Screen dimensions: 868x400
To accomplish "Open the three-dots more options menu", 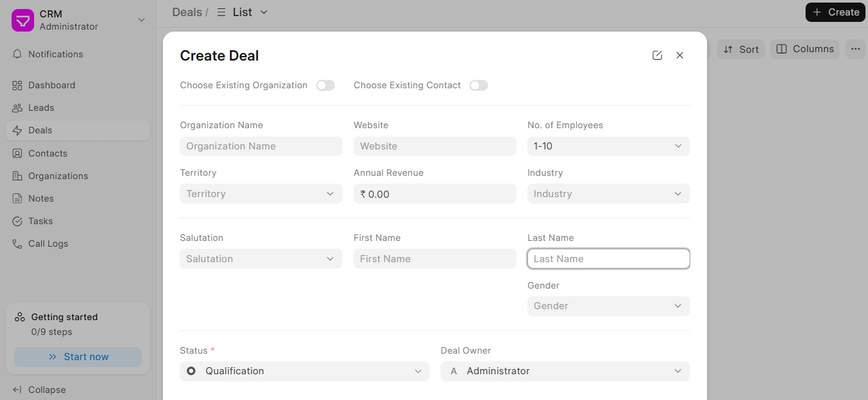I will (x=855, y=49).
